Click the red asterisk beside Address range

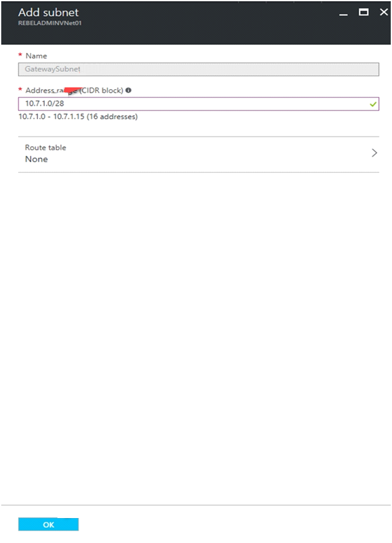(20, 89)
